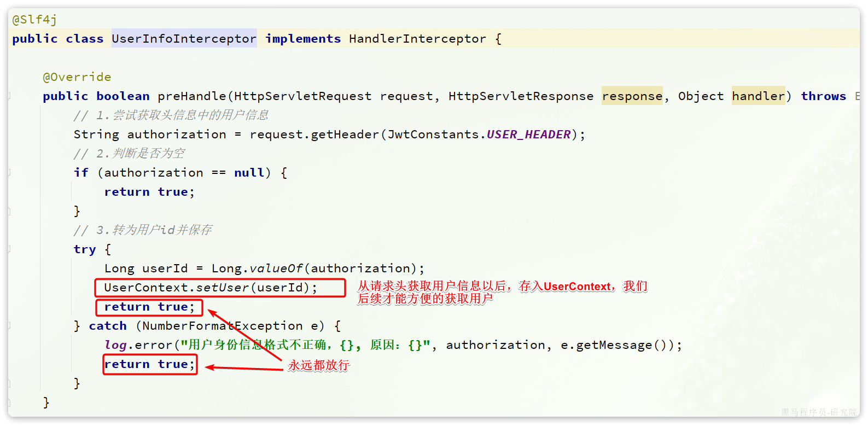The image size is (868, 426).
Task: Toggle fold marker beside preHandle line
Action: click(9, 96)
